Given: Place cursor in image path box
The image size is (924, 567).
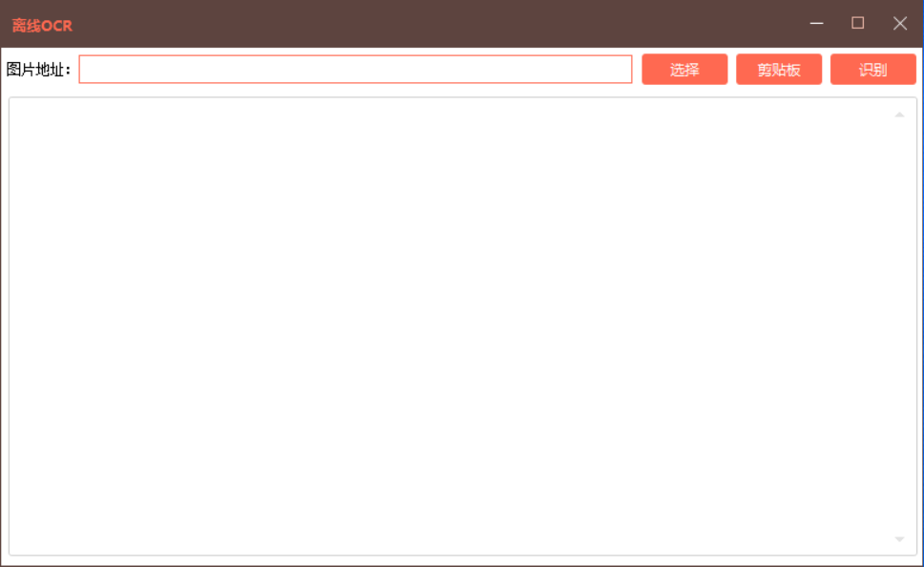Looking at the screenshot, I should [355, 70].
